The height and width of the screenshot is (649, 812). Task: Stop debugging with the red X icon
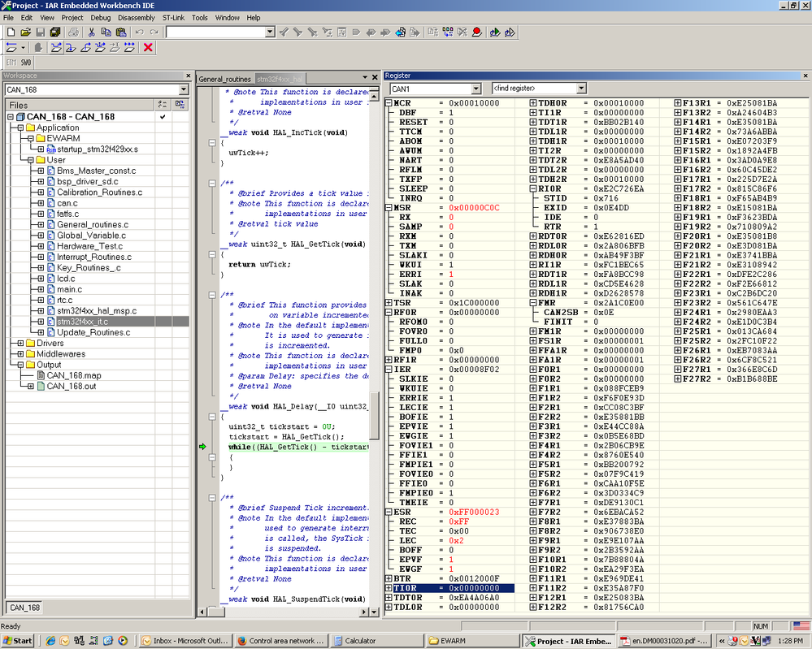148,48
